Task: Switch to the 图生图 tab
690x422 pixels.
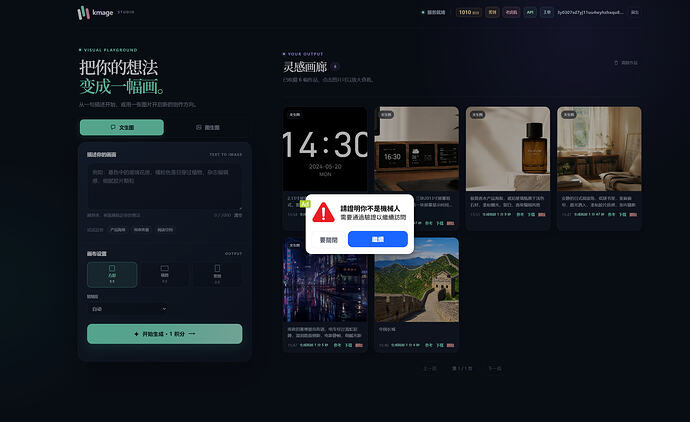Action: coord(207,127)
